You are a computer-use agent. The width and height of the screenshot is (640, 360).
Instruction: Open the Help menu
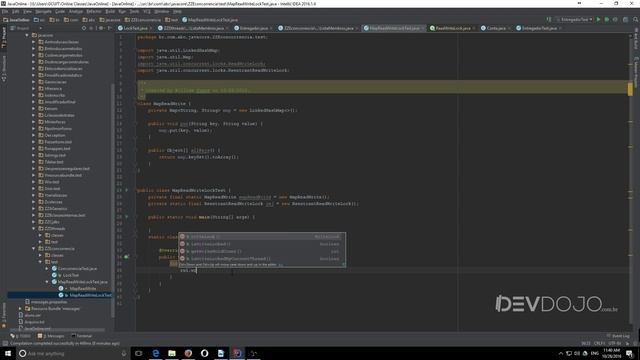177,11
